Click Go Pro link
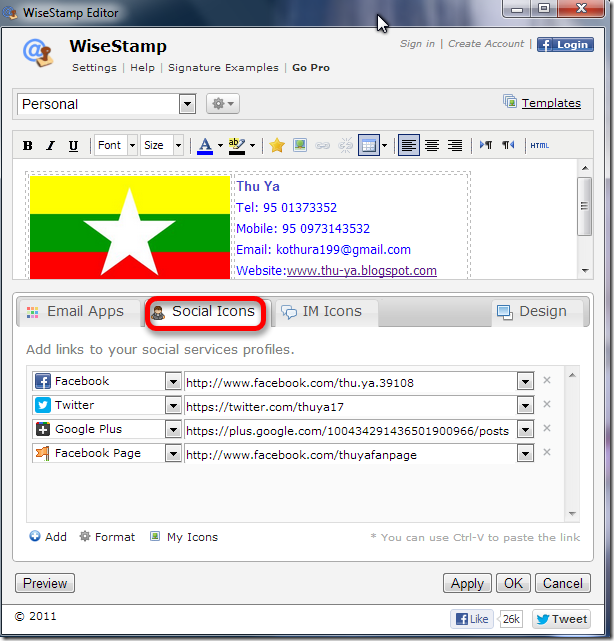 (311, 67)
